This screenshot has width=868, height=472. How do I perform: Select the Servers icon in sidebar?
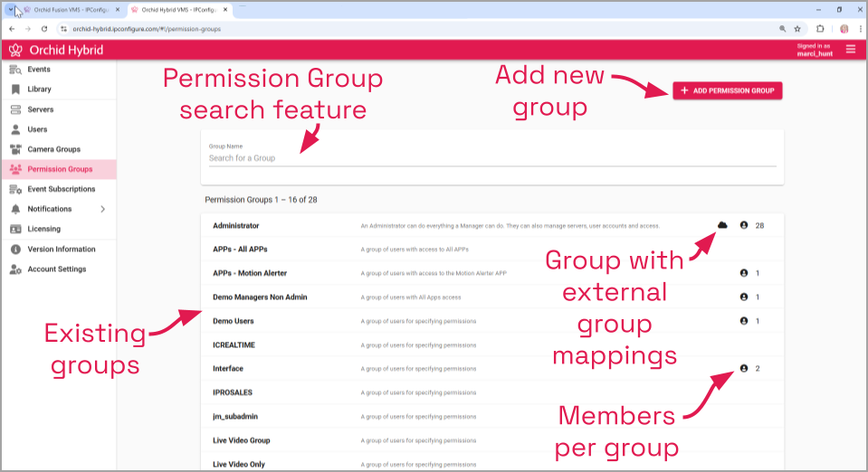click(x=15, y=109)
